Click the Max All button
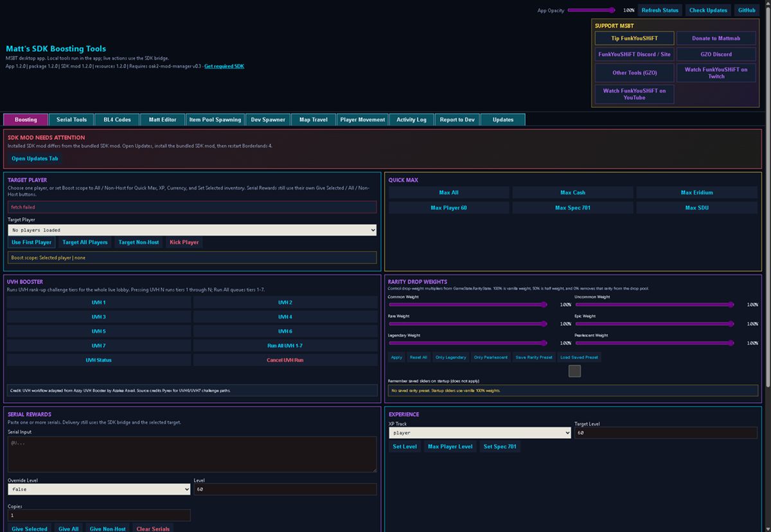Screen dimensions: 771x532 (x=449, y=193)
